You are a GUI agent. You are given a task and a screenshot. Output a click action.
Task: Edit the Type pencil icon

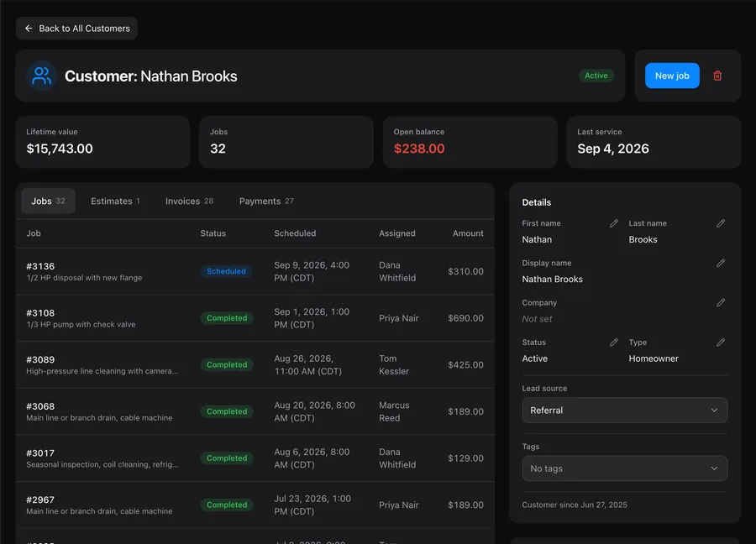[x=721, y=343]
